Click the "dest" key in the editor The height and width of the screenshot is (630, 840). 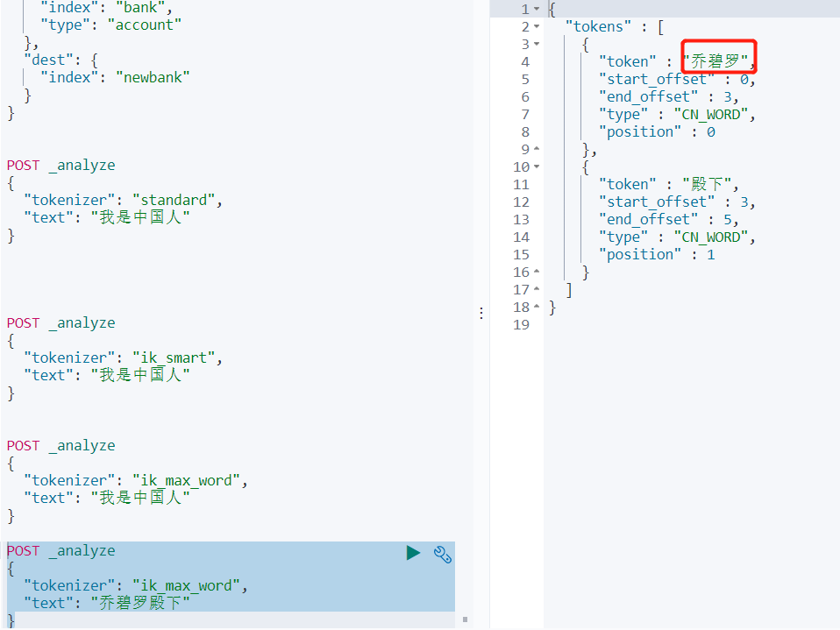pyautogui.click(x=48, y=60)
